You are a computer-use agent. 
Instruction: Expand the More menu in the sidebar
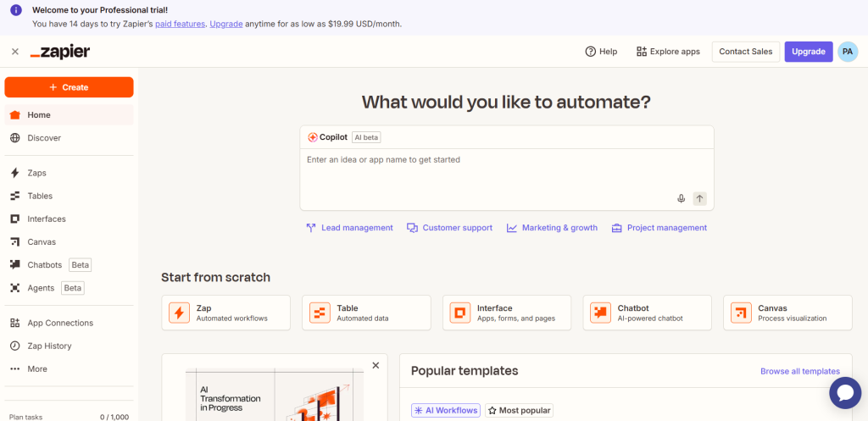pyautogui.click(x=70, y=369)
